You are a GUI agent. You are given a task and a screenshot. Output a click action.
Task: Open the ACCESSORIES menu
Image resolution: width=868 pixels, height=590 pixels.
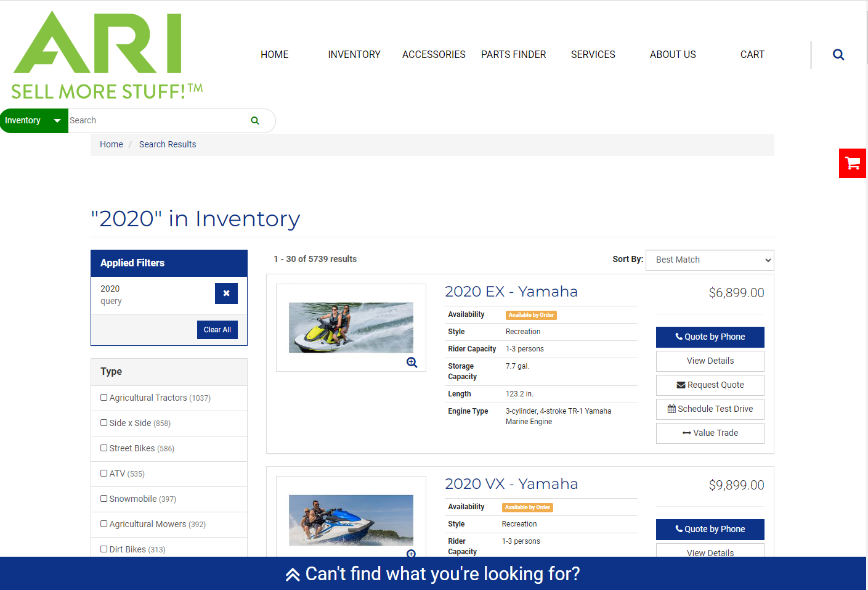point(434,55)
